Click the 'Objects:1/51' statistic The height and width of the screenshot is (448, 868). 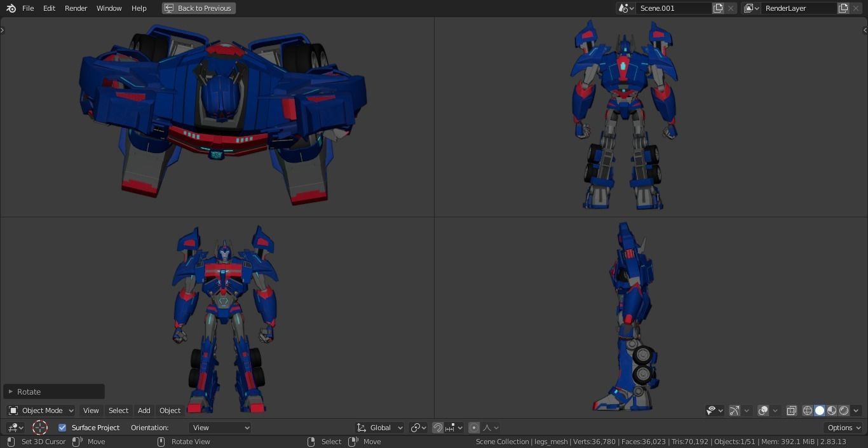[735, 442]
